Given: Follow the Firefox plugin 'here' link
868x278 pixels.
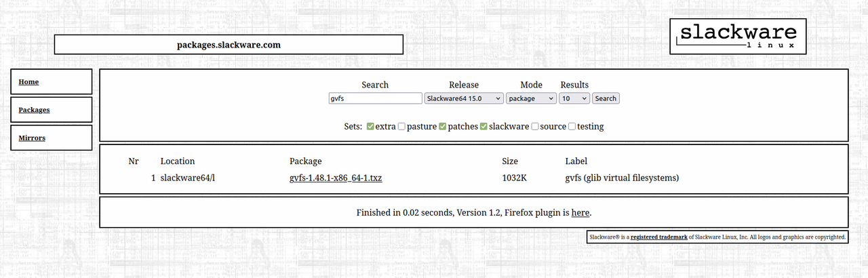Looking at the screenshot, I should pos(580,212).
